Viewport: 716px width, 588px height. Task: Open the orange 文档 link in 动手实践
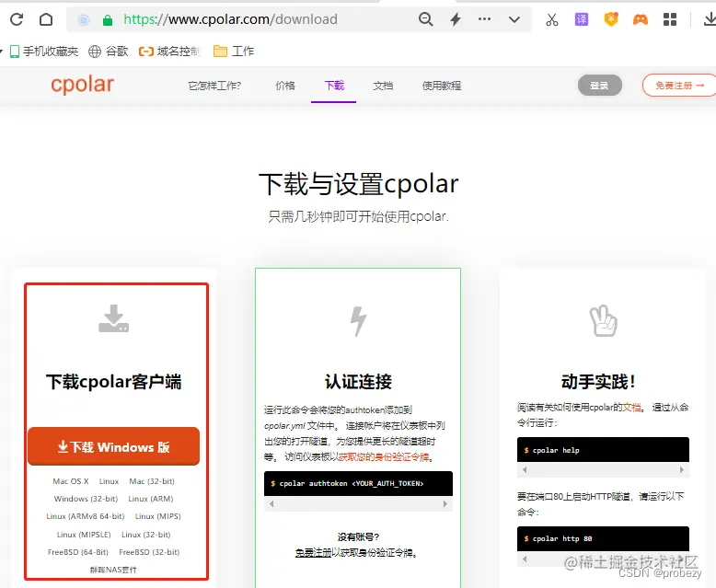pos(632,408)
